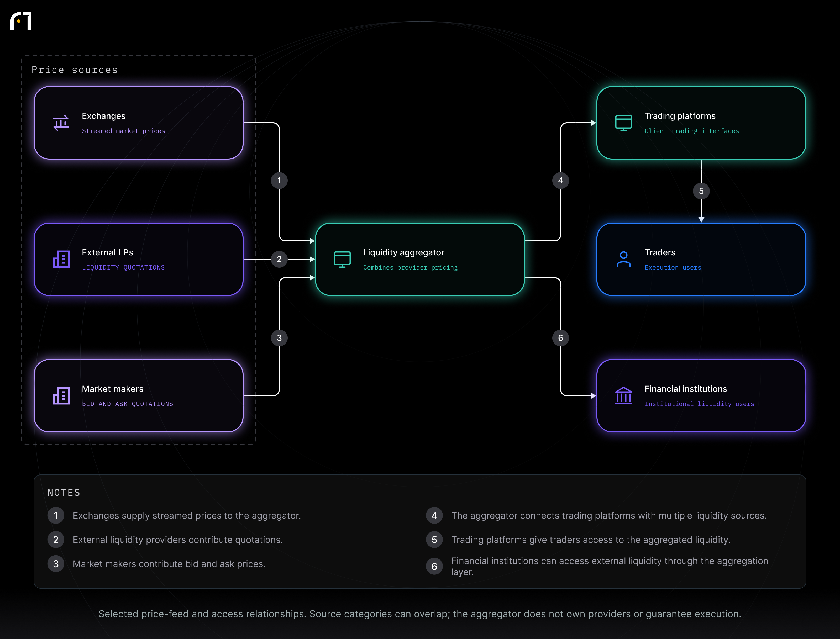Click the Financial institutions bank icon
Image resolution: width=840 pixels, height=639 pixels.
(623, 396)
